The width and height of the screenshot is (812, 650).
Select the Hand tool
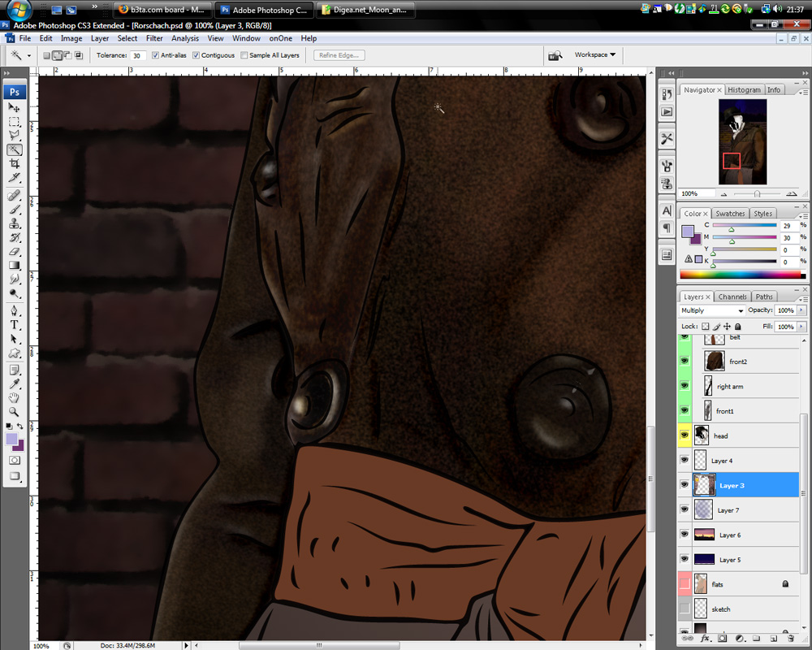click(x=14, y=398)
